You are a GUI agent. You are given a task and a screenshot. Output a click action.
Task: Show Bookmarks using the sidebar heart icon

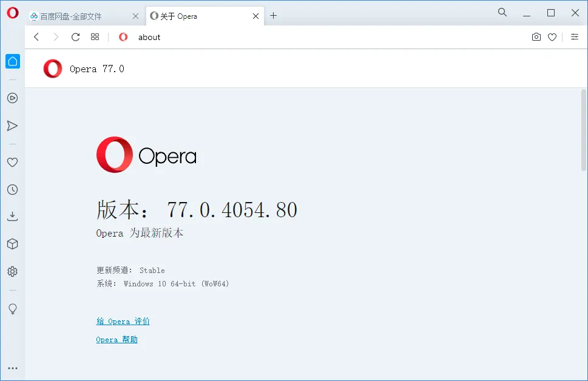12,162
